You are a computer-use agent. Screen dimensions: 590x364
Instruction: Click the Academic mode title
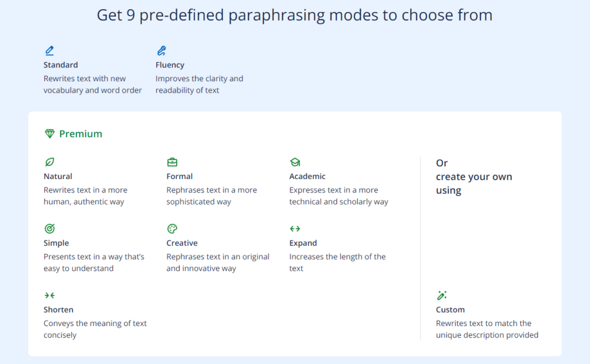307,176
